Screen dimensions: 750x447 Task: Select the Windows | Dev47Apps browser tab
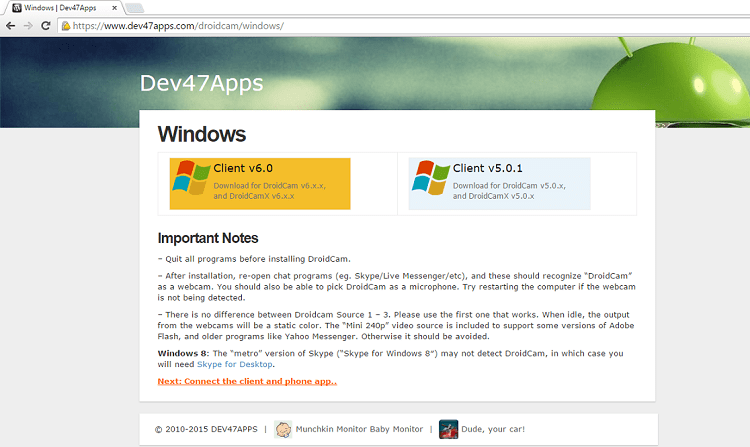(x=64, y=8)
